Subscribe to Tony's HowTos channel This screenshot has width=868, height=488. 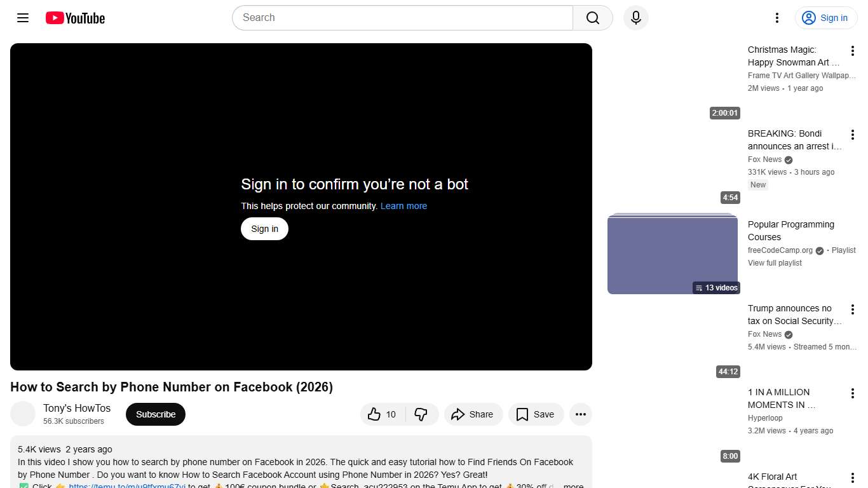point(155,414)
